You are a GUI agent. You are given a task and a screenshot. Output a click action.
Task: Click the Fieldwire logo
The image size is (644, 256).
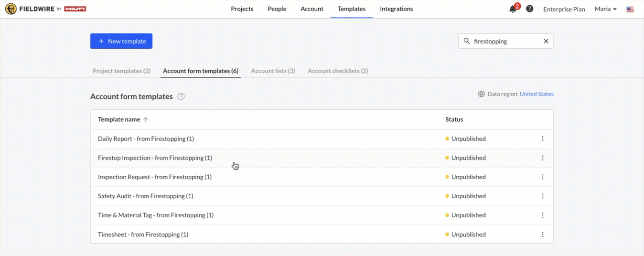point(46,9)
